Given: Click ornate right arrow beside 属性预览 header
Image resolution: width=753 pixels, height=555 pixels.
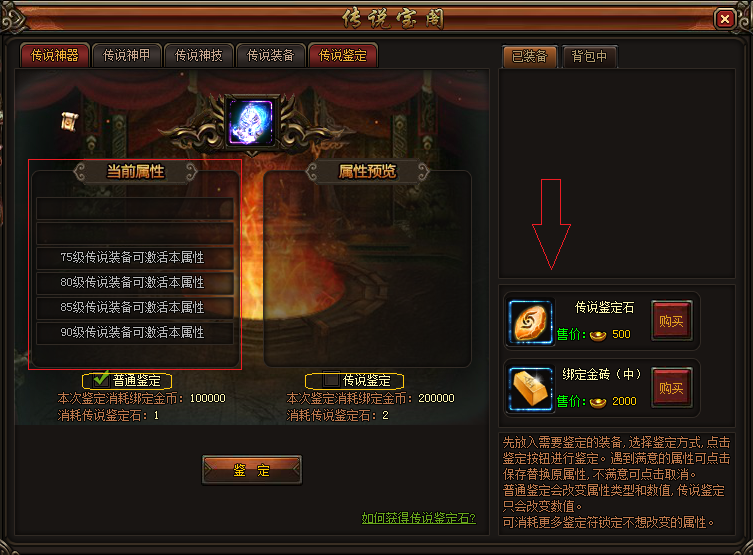Looking at the screenshot, I should pos(423,172).
